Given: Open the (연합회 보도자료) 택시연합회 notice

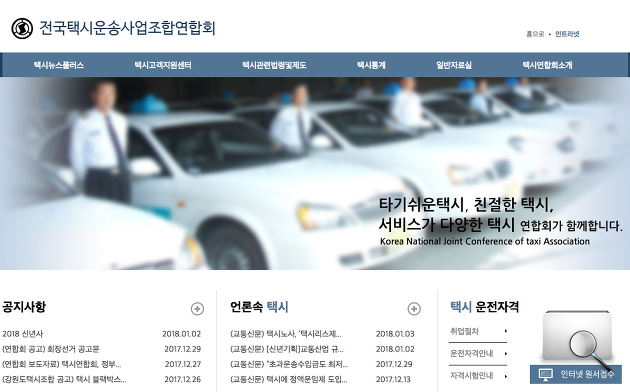Looking at the screenshot, I should tap(61, 364).
